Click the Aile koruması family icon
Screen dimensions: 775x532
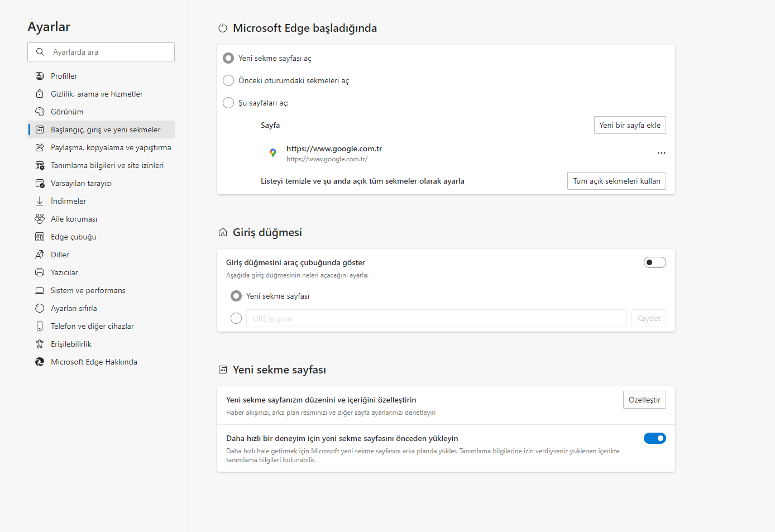(40, 219)
